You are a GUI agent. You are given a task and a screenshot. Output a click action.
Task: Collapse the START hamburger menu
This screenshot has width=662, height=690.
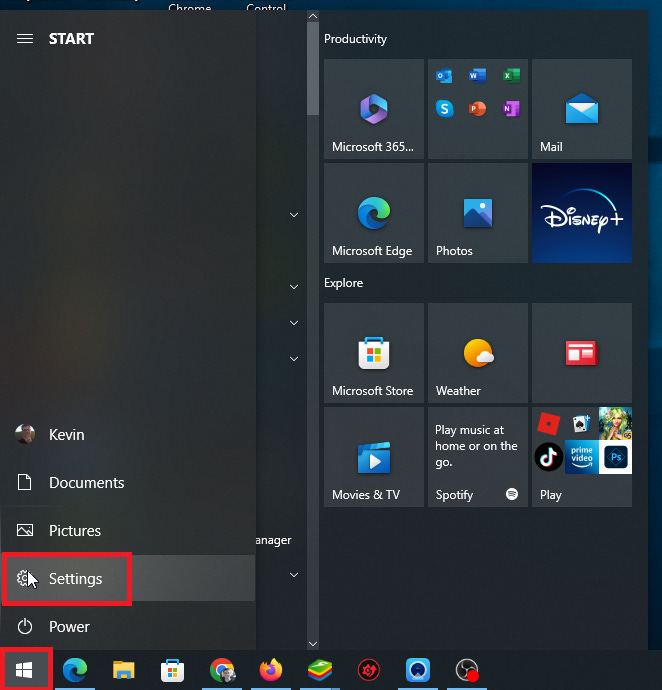click(25, 39)
